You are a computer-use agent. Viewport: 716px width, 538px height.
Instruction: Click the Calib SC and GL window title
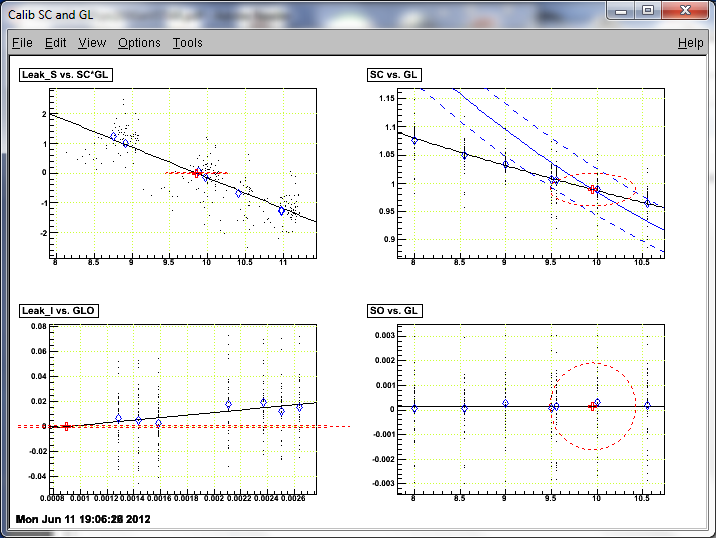pyautogui.click(x=50, y=15)
